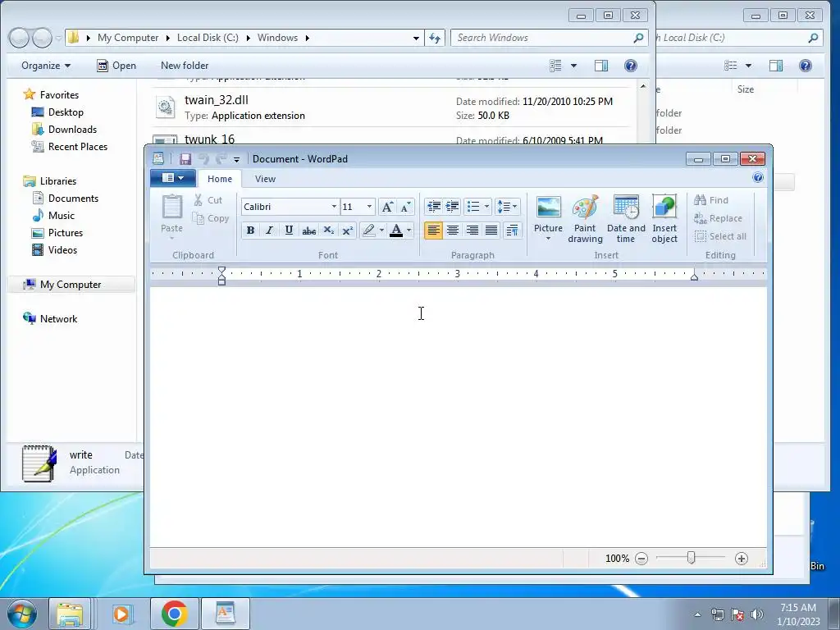Expand the Explorer address bar history arrow

click(x=416, y=38)
